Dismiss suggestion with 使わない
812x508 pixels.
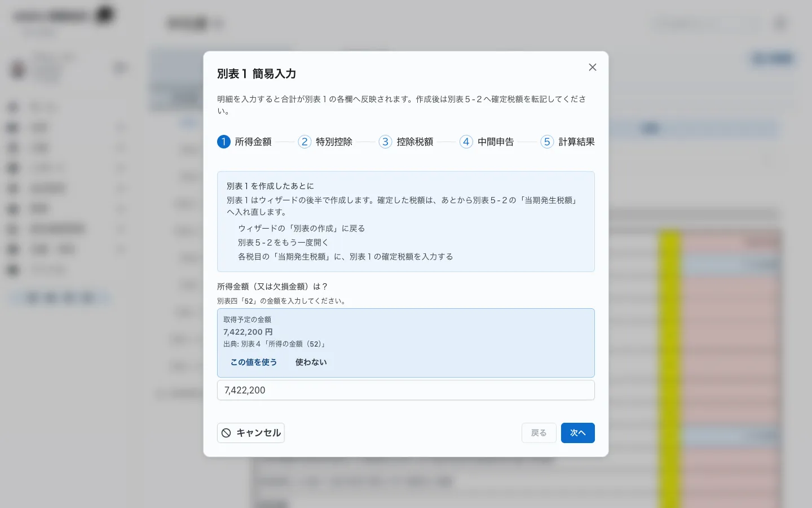pos(311,362)
